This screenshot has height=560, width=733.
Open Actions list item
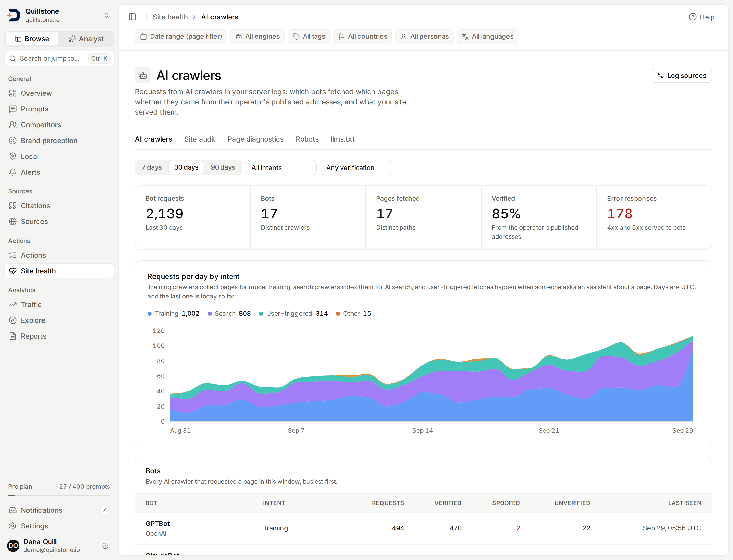coord(59,255)
